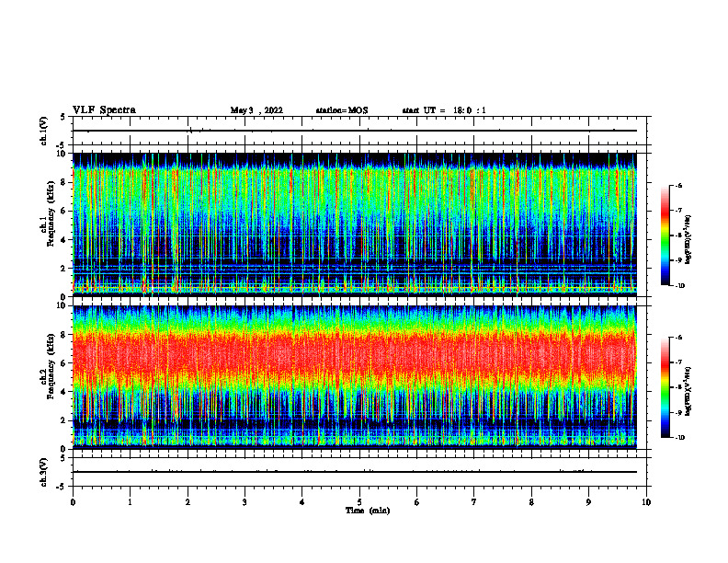Click the "-7" tick on ch.2 colorbar
Image resolution: width=728 pixels, height=563 pixels.
(678, 362)
